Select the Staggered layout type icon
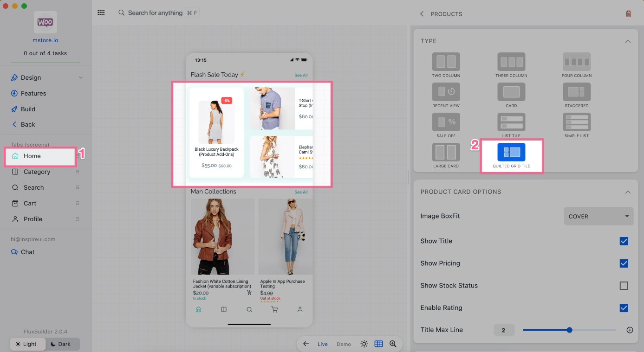 pos(576,92)
